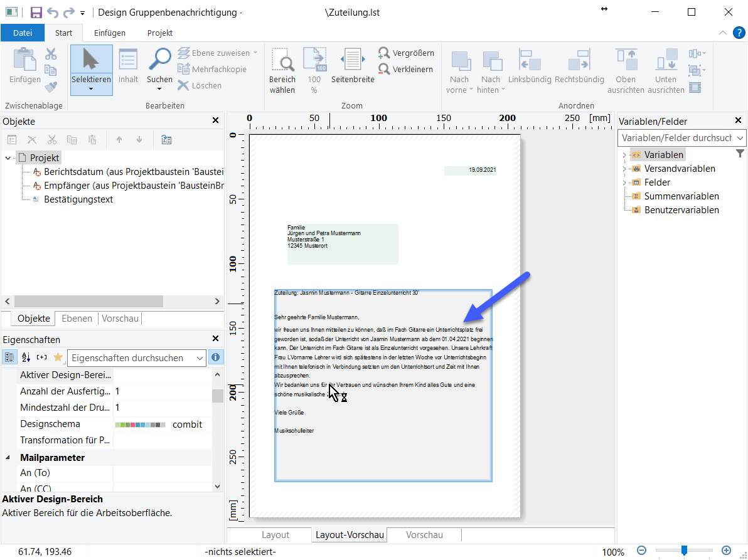
Task: Expand the Variablen tree node
Action: (624, 155)
